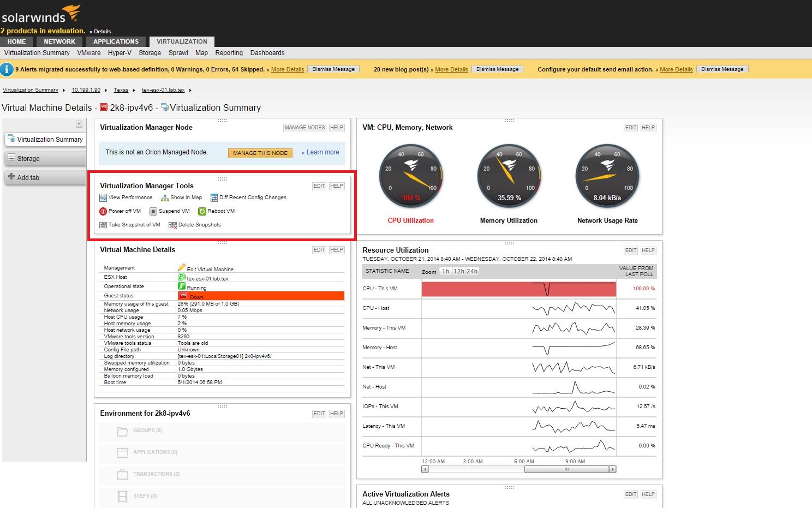Image resolution: width=812 pixels, height=508 pixels.
Task: Click the MANAGE NODES button
Action: click(x=304, y=128)
